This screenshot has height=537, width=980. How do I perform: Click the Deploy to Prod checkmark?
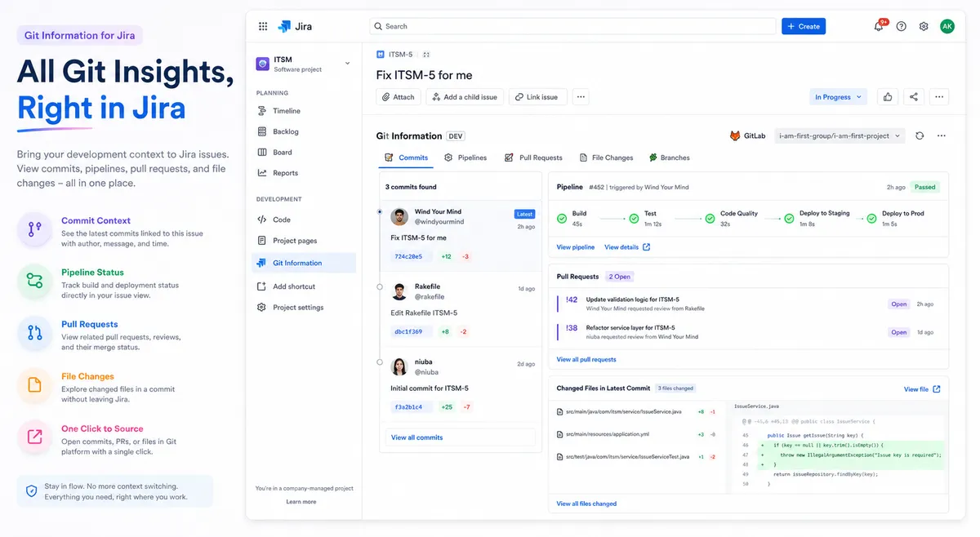point(871,218)
